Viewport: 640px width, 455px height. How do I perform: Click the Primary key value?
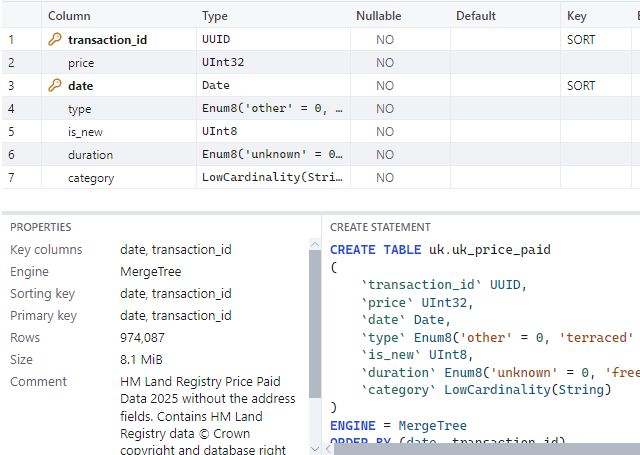point(176,315)
